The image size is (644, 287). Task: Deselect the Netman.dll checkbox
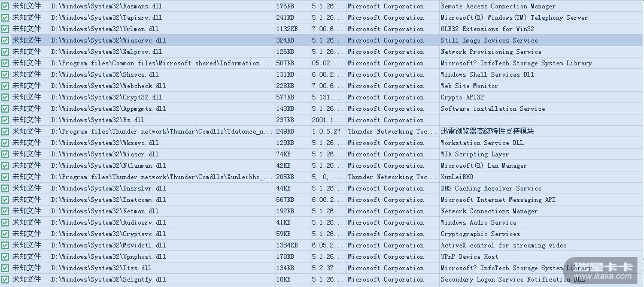coord(5,211)
